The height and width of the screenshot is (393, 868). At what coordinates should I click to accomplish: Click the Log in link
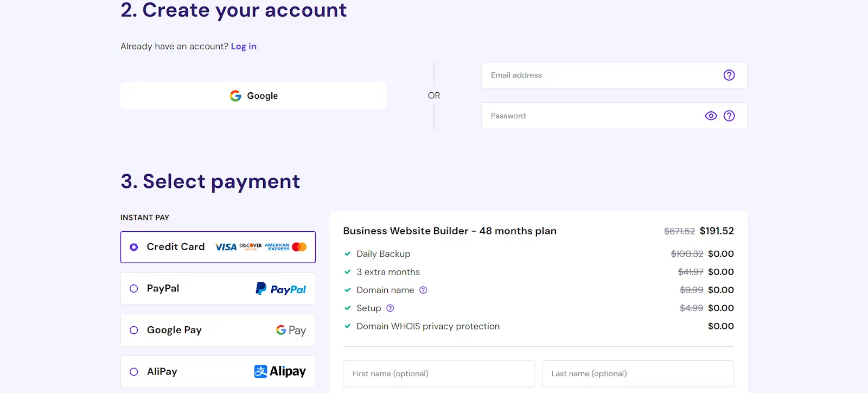[x=243, y=46]
